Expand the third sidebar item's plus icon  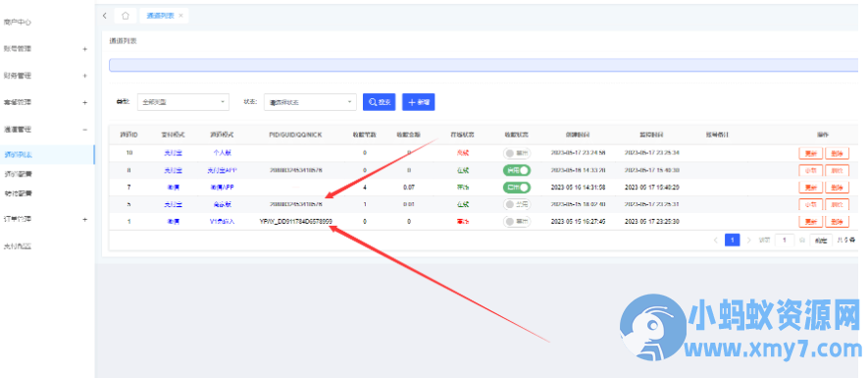[84, 76]
